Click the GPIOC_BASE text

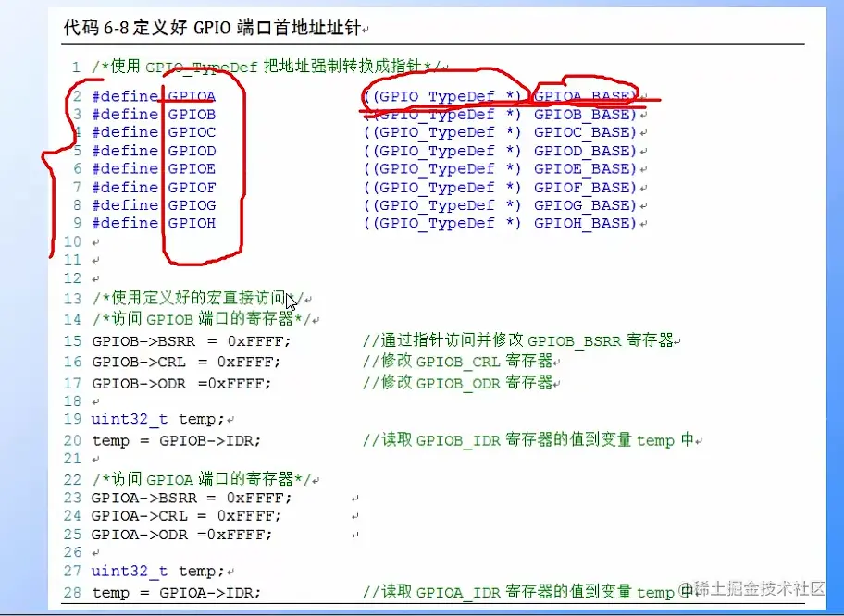tap(581, 132)
